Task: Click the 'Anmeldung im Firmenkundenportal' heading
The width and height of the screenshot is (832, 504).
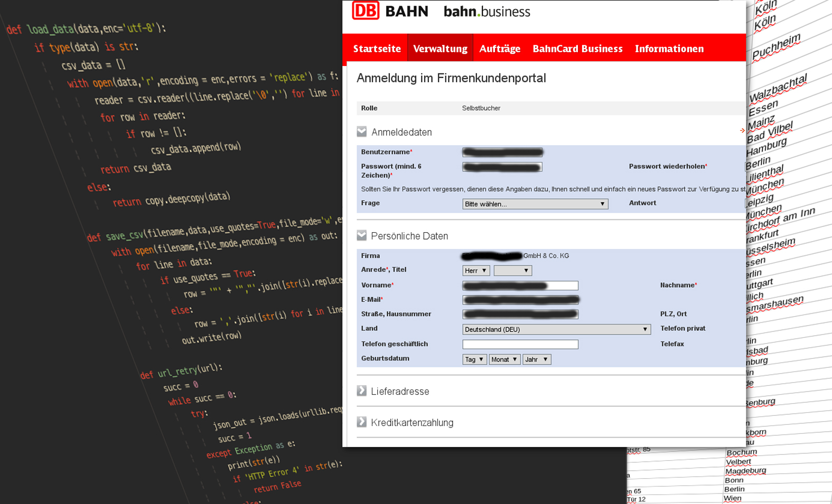Action: tap(451, 78)
